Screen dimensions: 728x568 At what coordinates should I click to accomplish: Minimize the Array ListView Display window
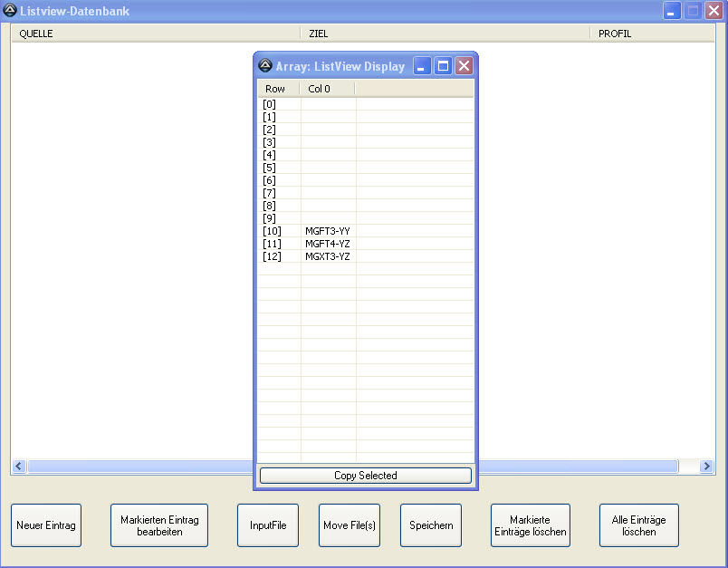[x=422, y=66]
